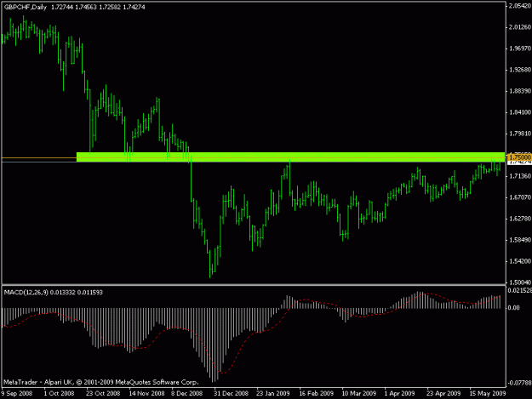Click the 1.71360 price scale value
Viewport: 532px width, 399px height.
520,176
